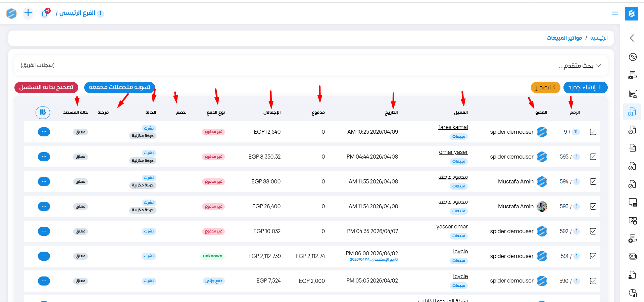This screenshot has height=302, width=644.
Task: Open the point-of-sale register sidebar icon
Action: [x=633, y=93]
